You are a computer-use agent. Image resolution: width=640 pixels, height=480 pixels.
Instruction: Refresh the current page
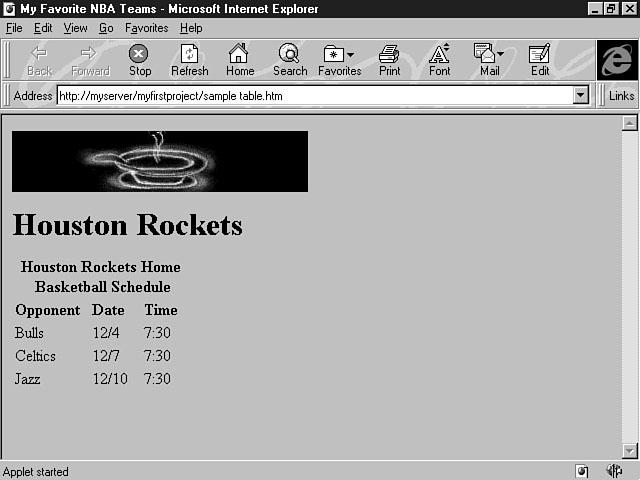(189, 59)
